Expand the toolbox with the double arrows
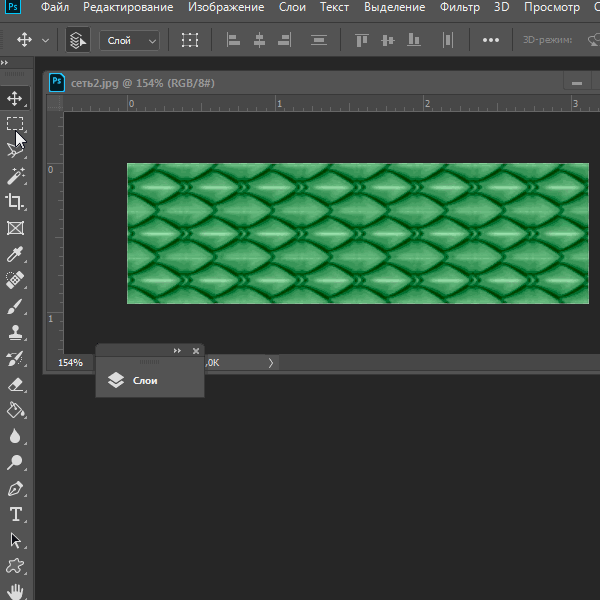 coord(4,62)
